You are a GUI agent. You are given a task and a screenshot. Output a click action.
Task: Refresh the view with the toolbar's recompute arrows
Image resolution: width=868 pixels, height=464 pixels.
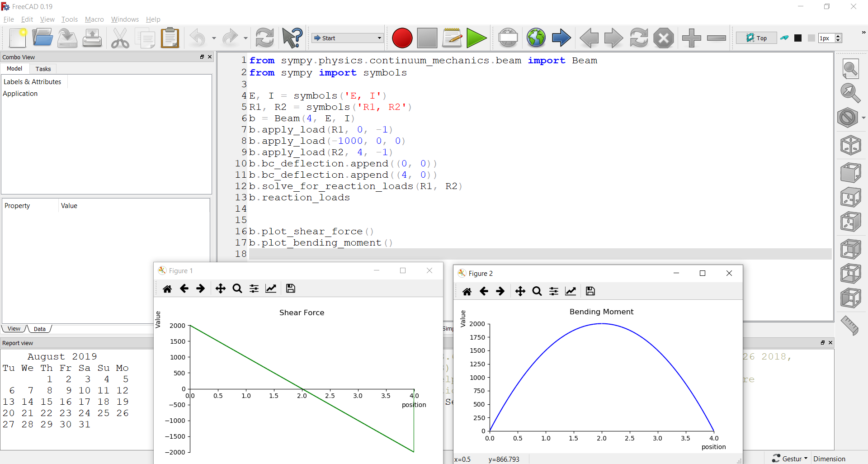[265, 38]
